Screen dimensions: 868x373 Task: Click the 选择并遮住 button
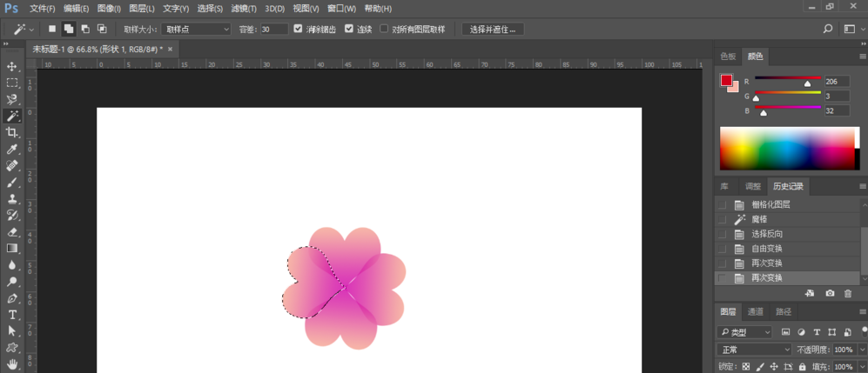point(493,29)
